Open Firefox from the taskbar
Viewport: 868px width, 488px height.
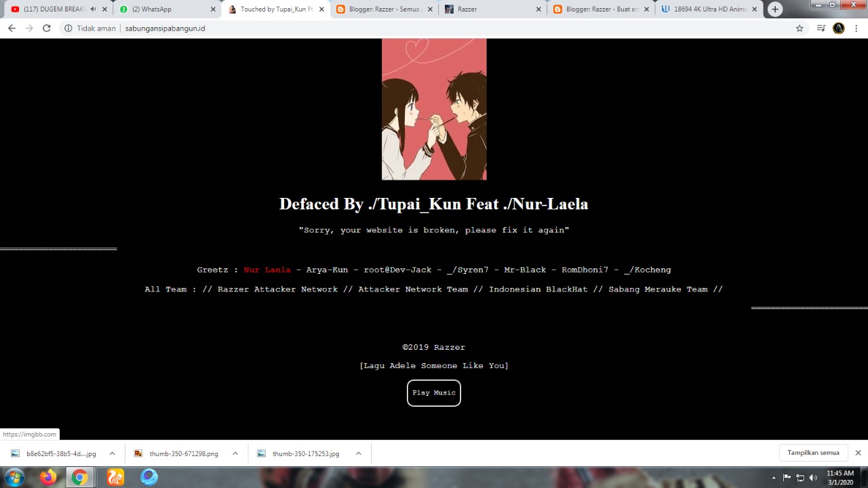click(47, 478)
